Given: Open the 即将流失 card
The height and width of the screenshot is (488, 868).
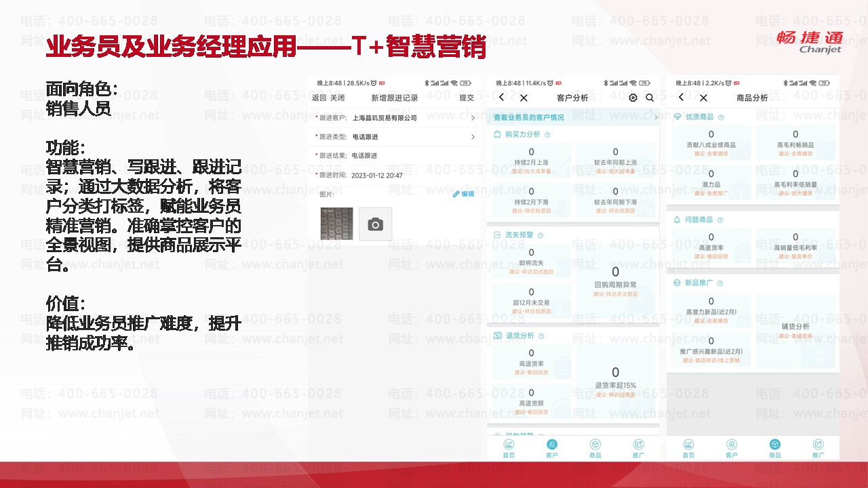Looking at the screenshot, I should coord(531,261).
